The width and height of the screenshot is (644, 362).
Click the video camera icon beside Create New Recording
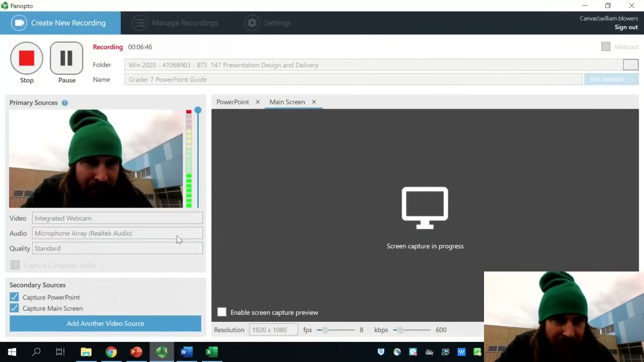tap(19, 23)
